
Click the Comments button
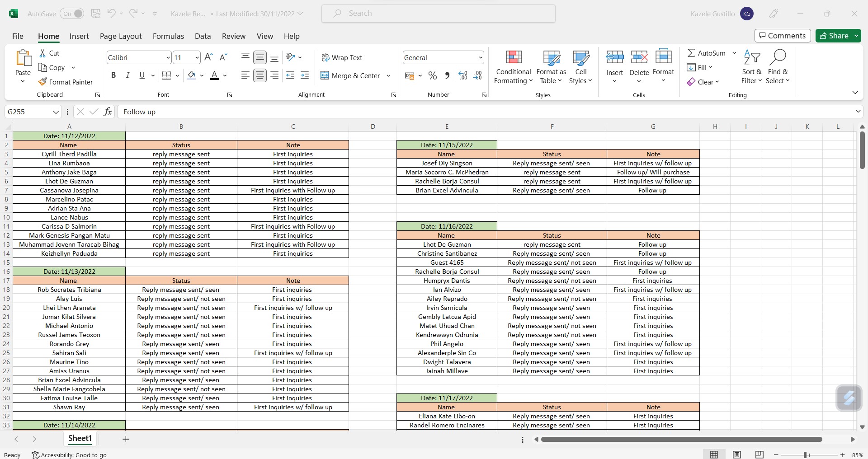tap(783, 36)
